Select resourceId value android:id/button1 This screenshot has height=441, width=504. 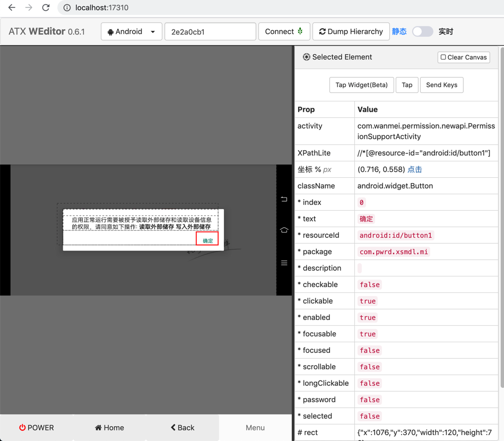tap(396, 235)
